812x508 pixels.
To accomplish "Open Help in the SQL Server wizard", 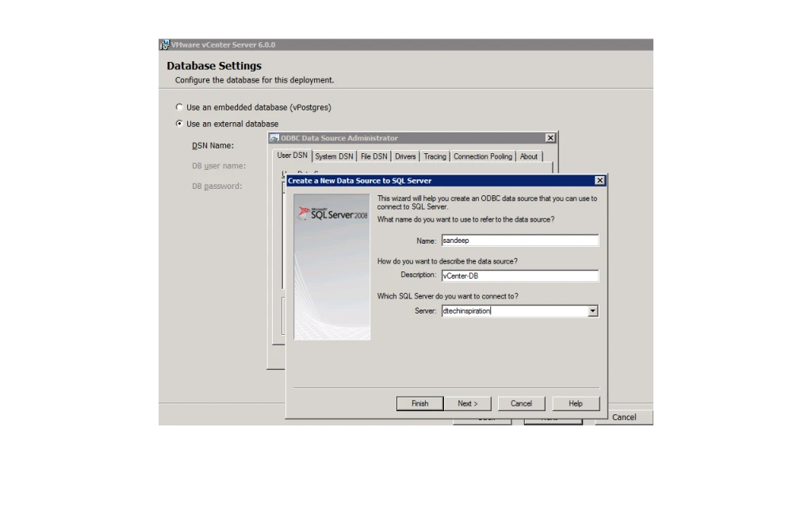I will (x=576, y=403).
